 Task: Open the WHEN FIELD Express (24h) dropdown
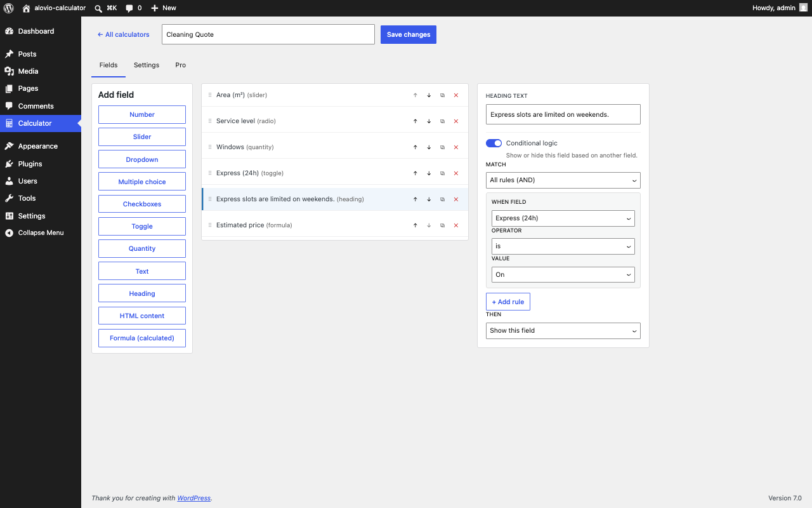563,218
